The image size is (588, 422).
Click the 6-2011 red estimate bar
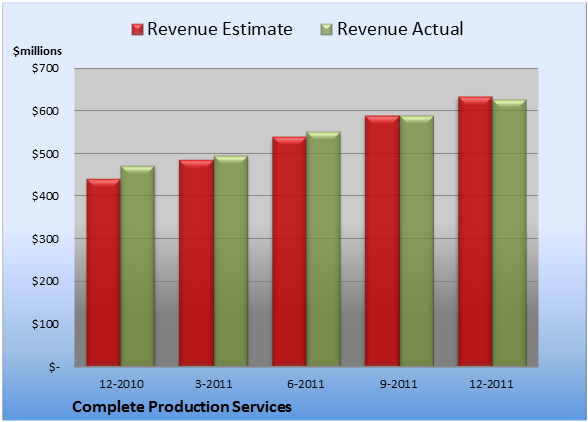click(x=289, y=251)
